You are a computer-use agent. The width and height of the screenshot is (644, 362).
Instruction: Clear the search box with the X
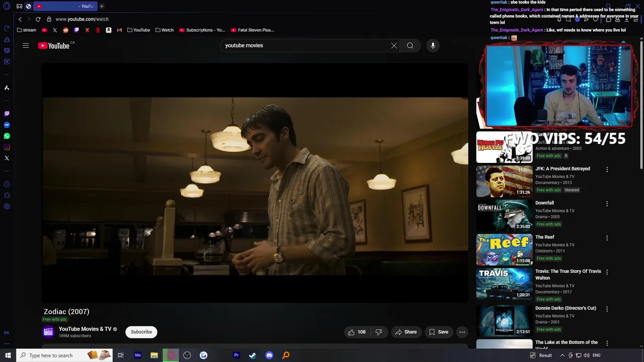point(394,45)
